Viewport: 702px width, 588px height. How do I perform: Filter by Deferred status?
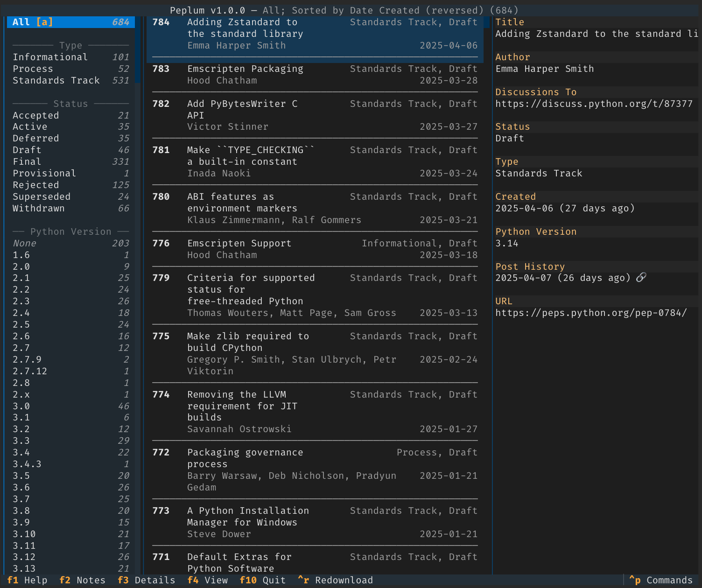pyautogui.click(x=71, y=138)
